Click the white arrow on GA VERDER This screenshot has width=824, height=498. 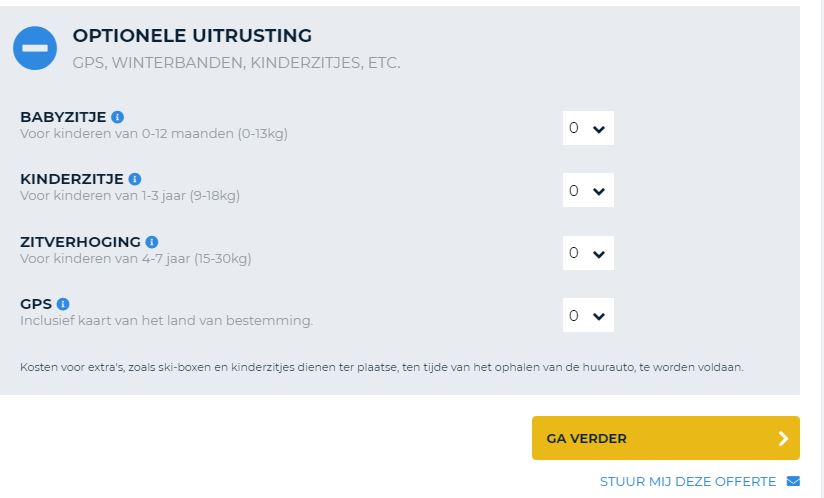[782, 438]
